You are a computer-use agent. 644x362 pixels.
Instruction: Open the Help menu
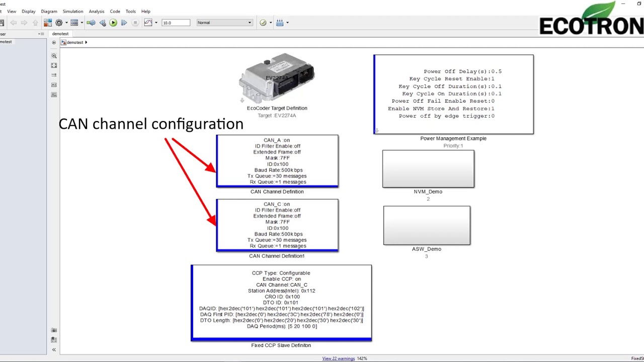[145, 11]
